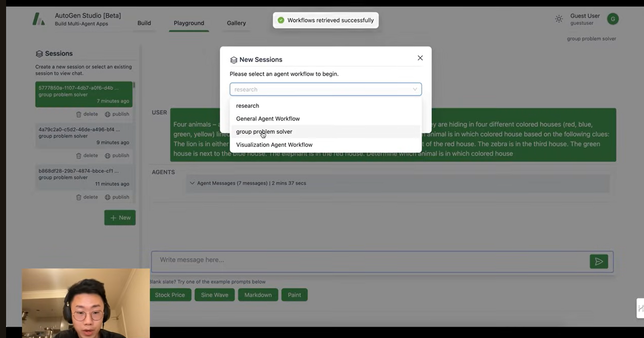This screenshot has width=644, height=338.
Task: Delete the 4a79c2a0 session
Action: click(x=87, y=156)
